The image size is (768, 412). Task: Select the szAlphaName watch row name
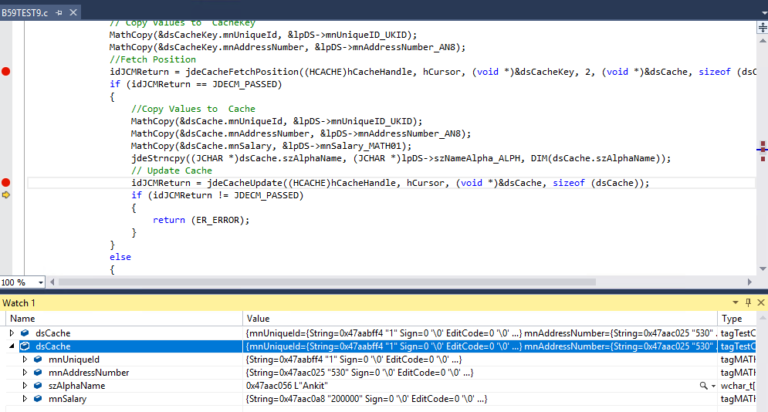pyautogui.click(x=76, y=386)
